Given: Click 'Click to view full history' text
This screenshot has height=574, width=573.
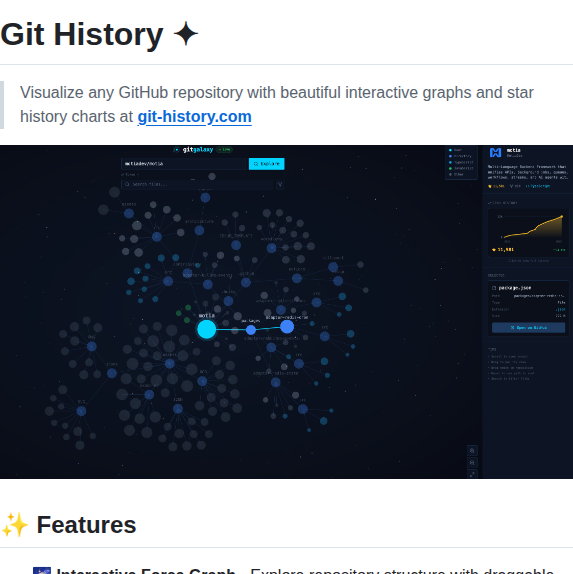Looking at the screenshot, I should pos(529,261).
